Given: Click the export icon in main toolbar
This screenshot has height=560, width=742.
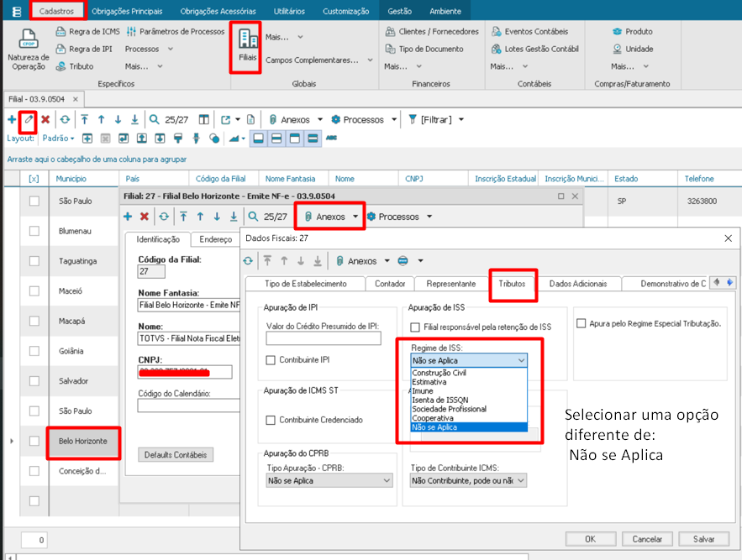Looking at the screenshot, I should point(226,120).
